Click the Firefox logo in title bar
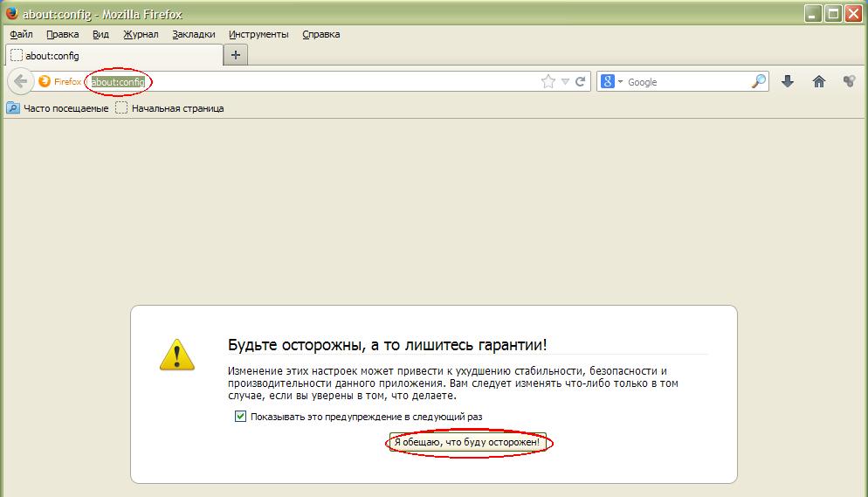868x497 pixels. pos(11,13)
